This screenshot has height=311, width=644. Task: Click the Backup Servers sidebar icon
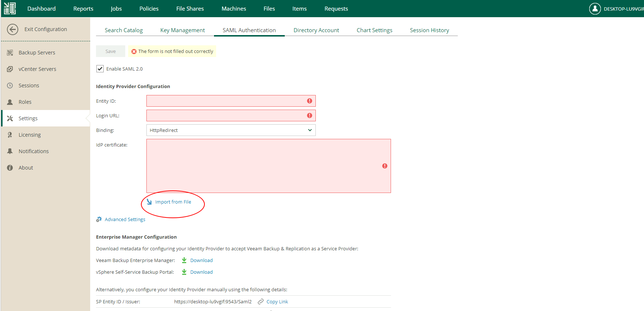(x=10, y=53)
